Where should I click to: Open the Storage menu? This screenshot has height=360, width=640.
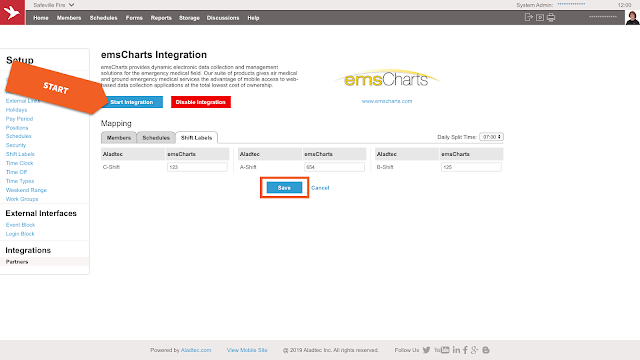(189, 18)
